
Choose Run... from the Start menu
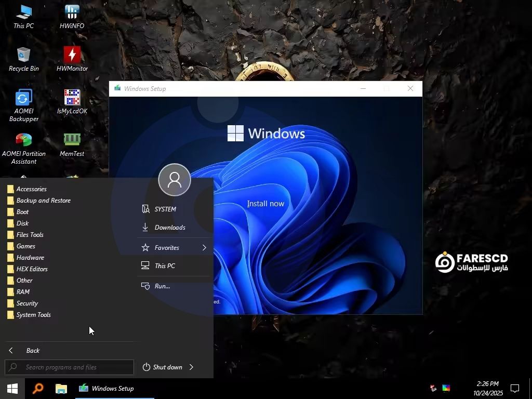click(162, 286)
